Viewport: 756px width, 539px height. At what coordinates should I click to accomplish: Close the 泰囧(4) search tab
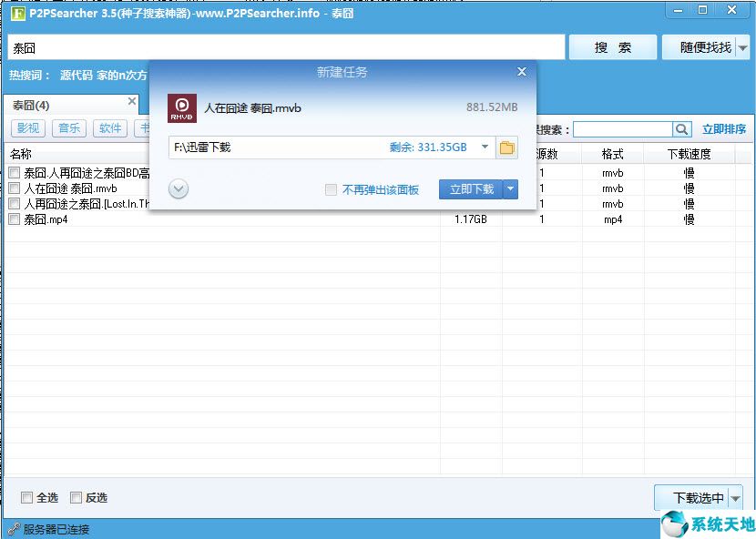[132, 101]
